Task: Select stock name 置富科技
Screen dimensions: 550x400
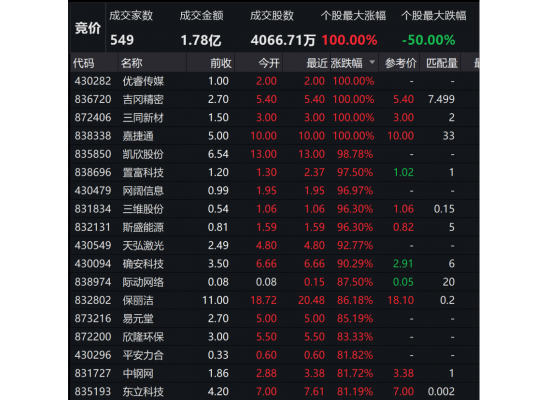Action: pyautogui.click(x=143, y=173)
